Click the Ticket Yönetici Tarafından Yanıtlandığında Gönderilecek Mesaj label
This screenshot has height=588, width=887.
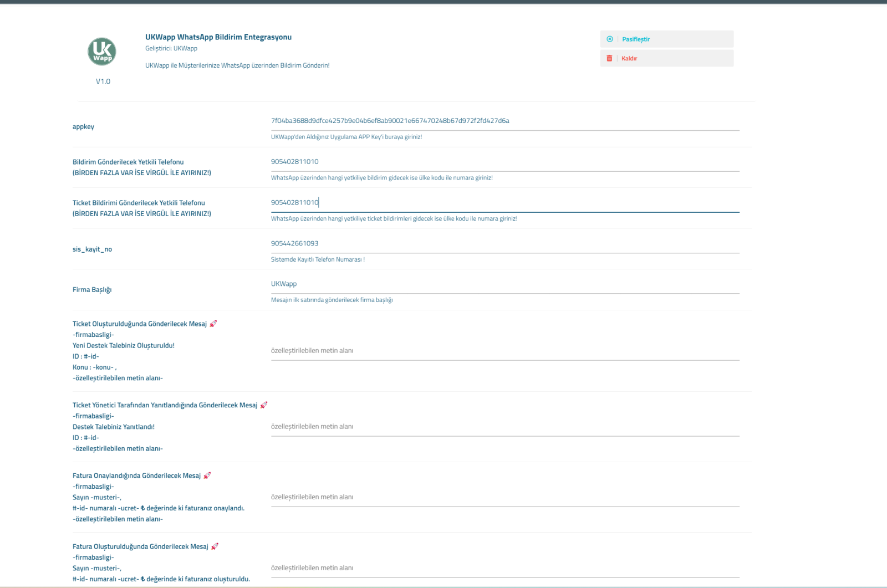[x=165, y=406]
